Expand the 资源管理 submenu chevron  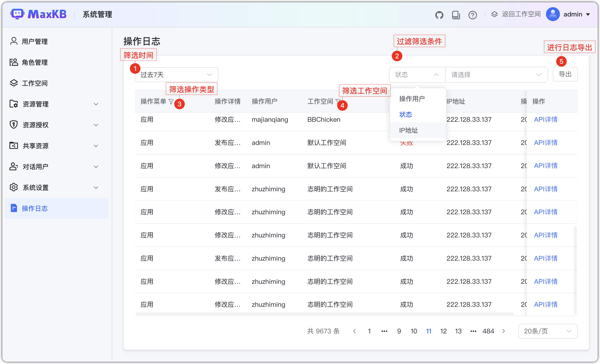[96, 104]
